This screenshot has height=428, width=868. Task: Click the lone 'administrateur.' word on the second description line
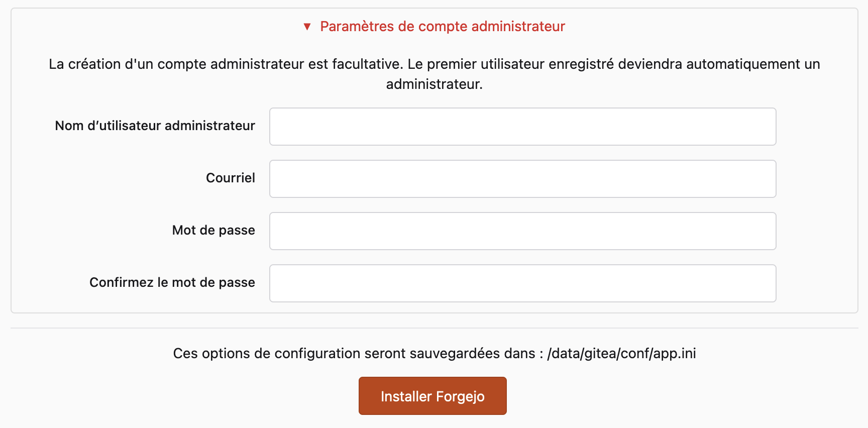pyautogui.click(x=434, y=84)
